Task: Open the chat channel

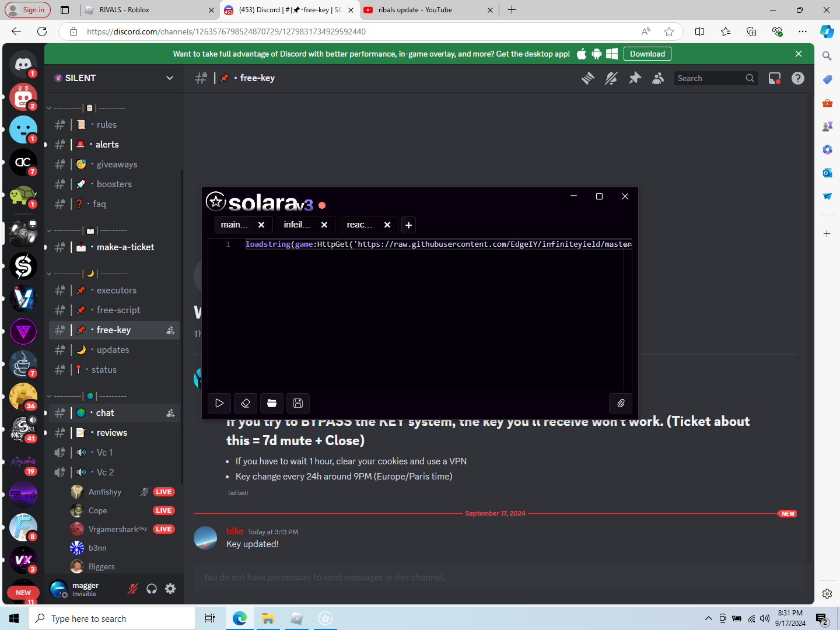Action: point(114,413)
